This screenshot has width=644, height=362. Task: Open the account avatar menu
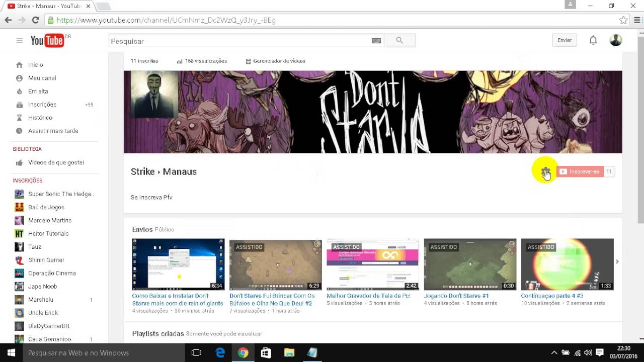pos(616,40)
